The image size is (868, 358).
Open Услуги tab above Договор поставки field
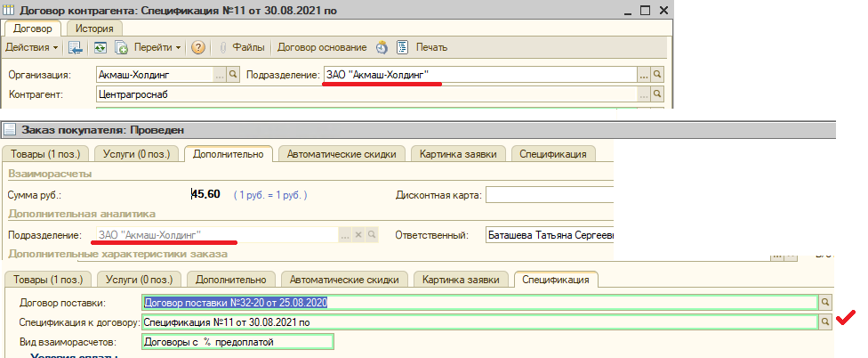(x=140, y=280)
